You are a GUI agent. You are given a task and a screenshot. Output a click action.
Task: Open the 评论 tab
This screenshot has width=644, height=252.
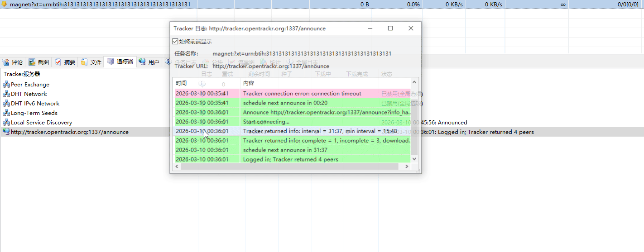coord(13,62)
